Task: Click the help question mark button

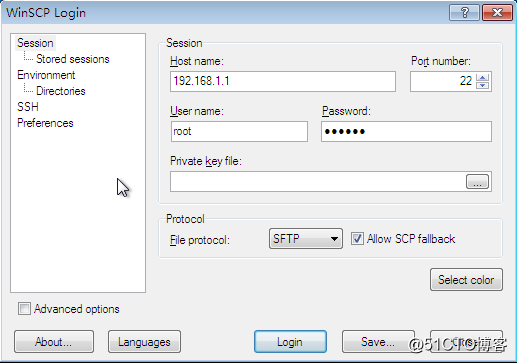Action: [464, 13]
